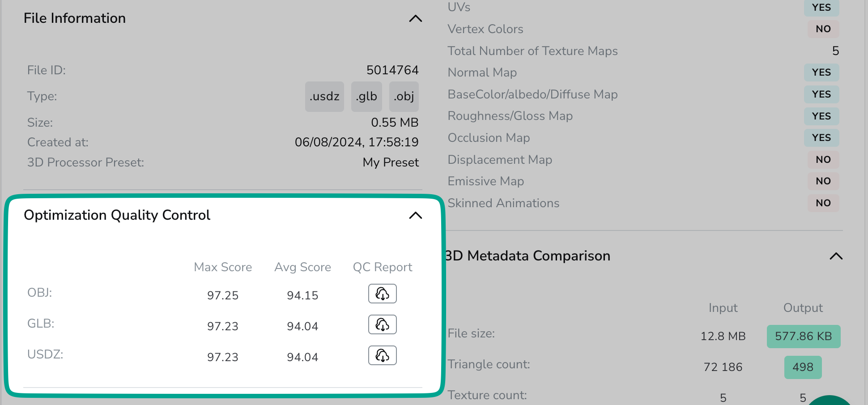Click the BaseColor/albedo/Diffuse Map YES badge
The height and width of the screenshot is (405, 868).
pyautogui.click(x=821, y=94)
